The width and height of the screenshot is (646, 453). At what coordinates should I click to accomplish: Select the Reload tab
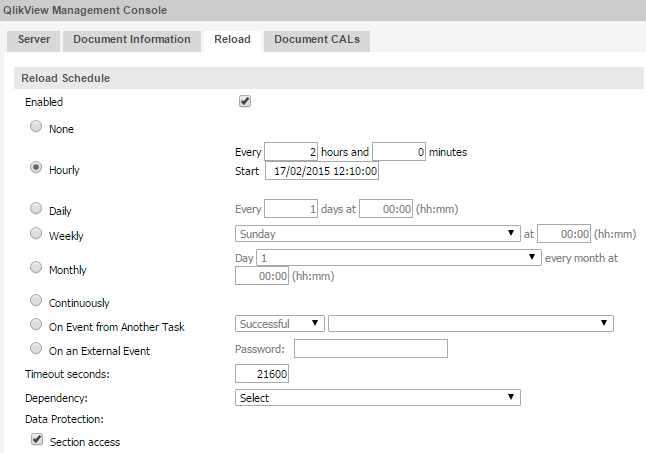[232, 40]
